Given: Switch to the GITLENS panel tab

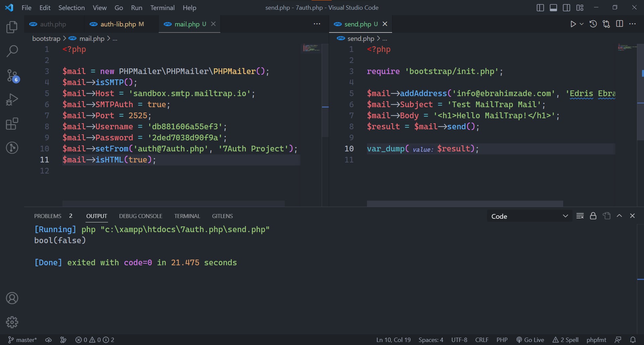Looking at the screenshot, I should point(222,216).
